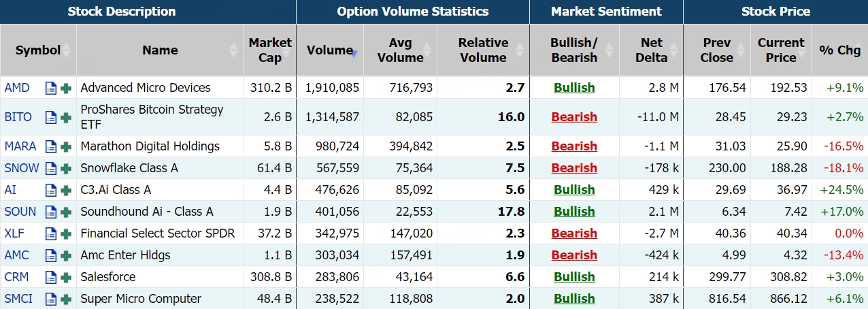This screenshot has width=868, height=309.
Task: Click the sort arrows on Name column
Action: point(234,50)
